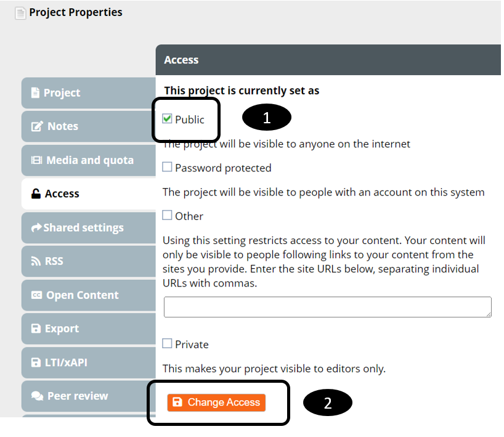Uncheck the Public checkbox

click(168, 118)
